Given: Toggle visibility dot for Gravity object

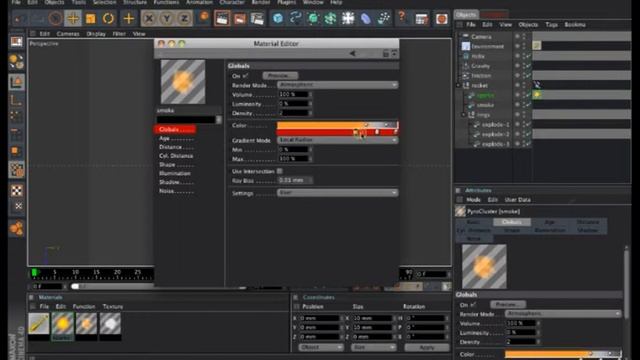Looking at the screenshot, I should pyautogui.click(x=517, y=66).
